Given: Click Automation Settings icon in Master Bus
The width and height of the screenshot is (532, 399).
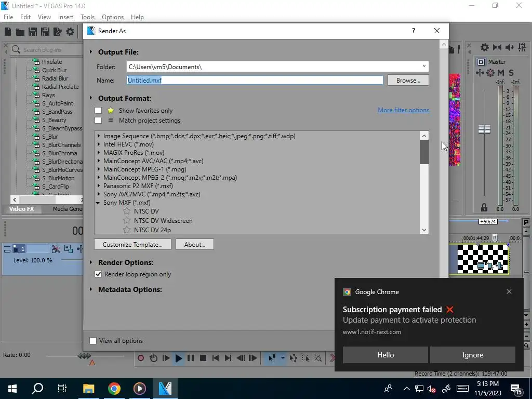Looking at the screenshot, I should pos(480,73).
